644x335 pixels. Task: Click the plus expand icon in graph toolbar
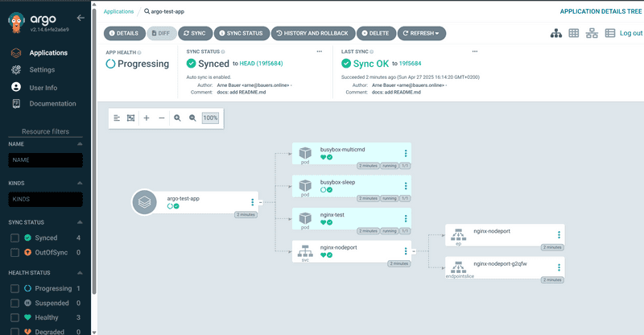147,118
